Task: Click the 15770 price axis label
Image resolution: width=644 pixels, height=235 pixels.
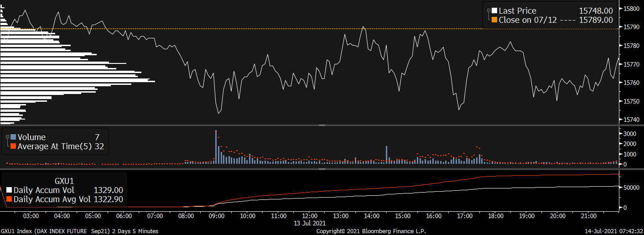Action: 631,64
